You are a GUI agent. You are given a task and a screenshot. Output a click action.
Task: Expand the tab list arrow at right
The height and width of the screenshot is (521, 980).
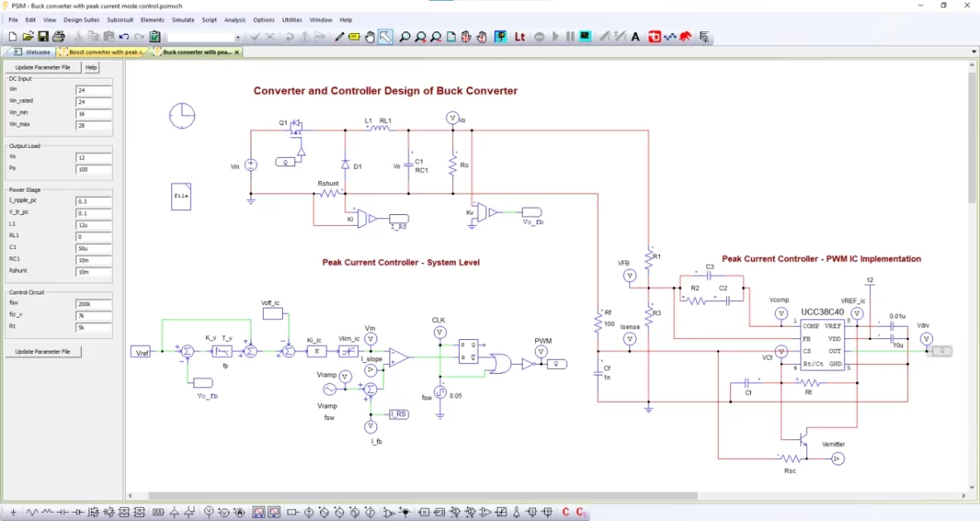(x=973, y=51)
